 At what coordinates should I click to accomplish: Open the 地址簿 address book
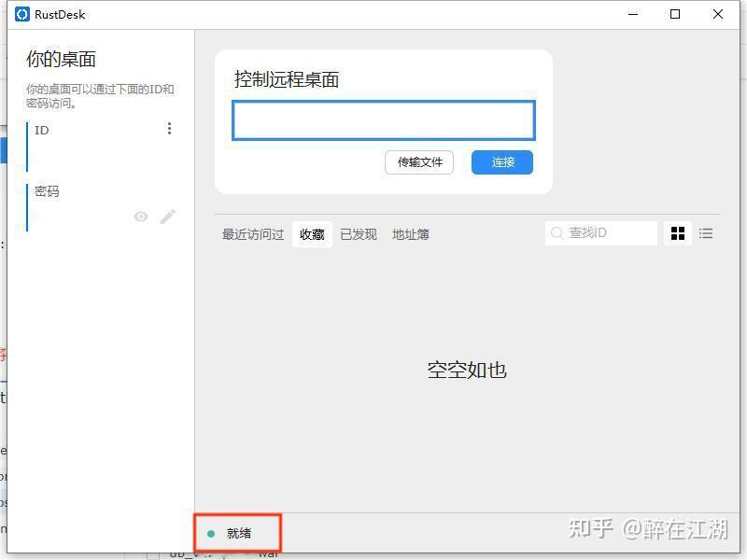click(x=411, y=234)
